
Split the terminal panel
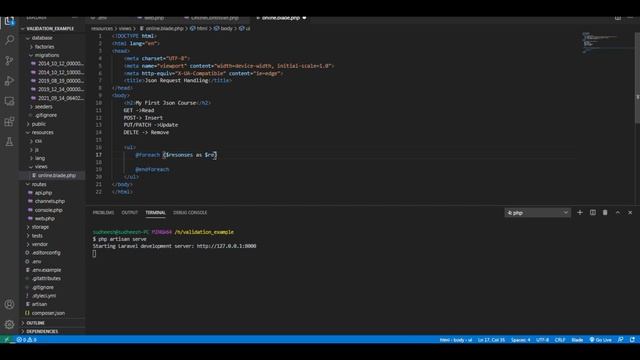[x=593, y=213]
